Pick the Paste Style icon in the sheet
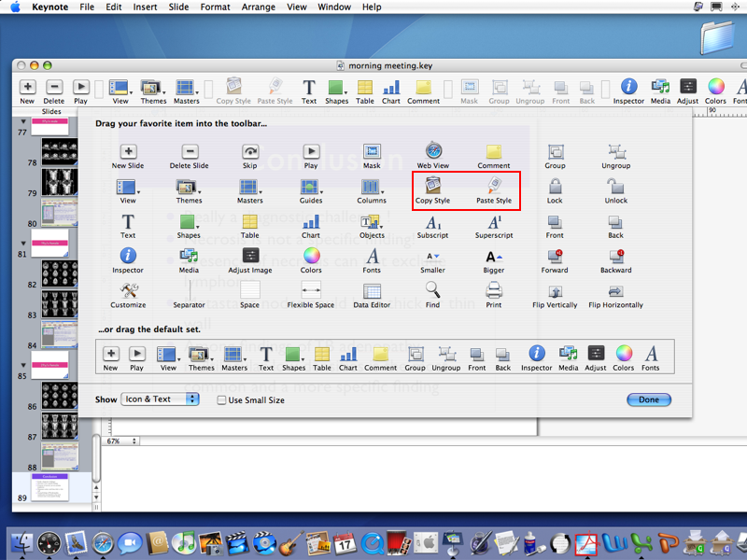The height and width of the screenshot is (560, 747). point(494,185)
